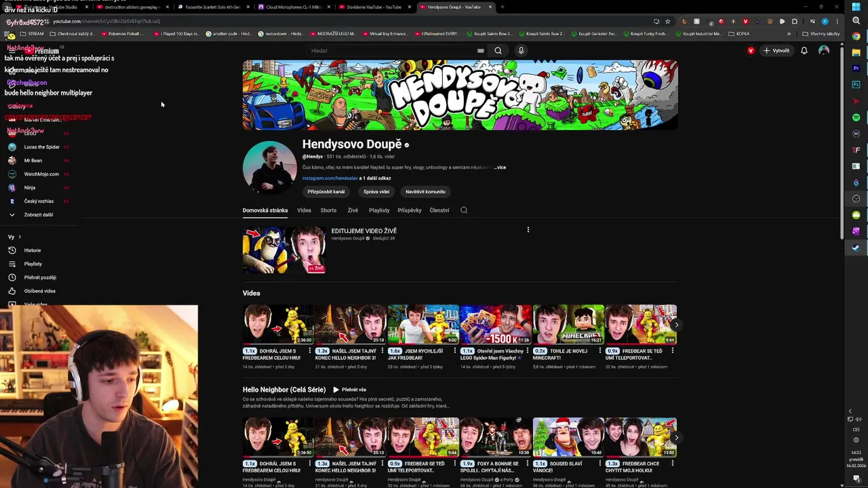Image resolution: width=868 pixels, height=488 pixels.
Task: Switch to Dovídenia YouTube browser tab
Action: tap(374, 7)
